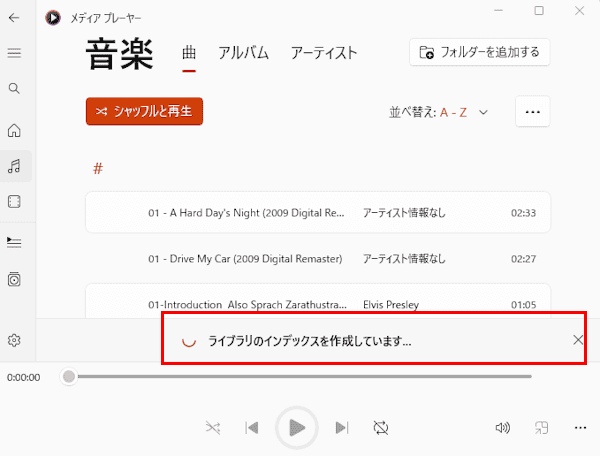This screenshot has height=456, width=600.
Task: Click duration 02:33 in first row
Action: [523, 213]
